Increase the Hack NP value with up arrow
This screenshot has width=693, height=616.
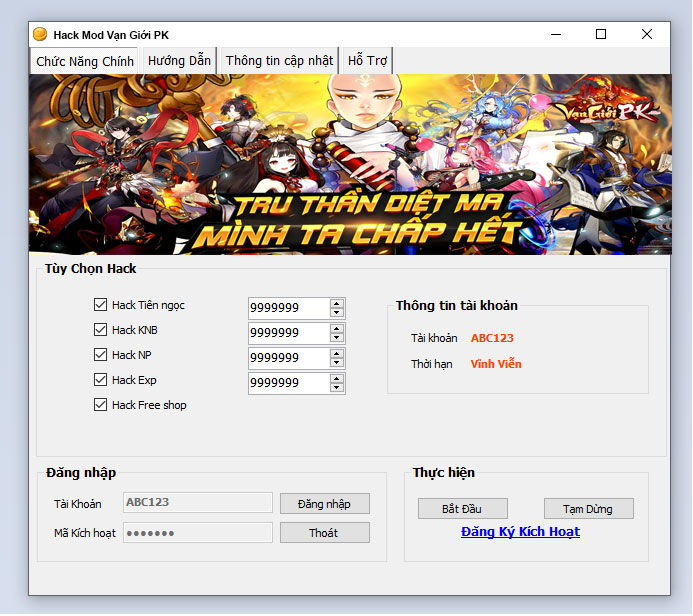point(337,354)
